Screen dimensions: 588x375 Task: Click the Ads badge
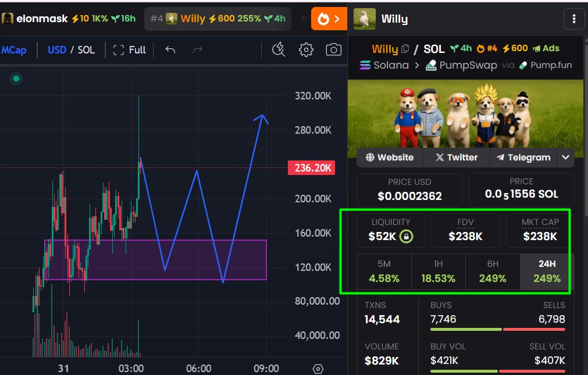[546, 48]
